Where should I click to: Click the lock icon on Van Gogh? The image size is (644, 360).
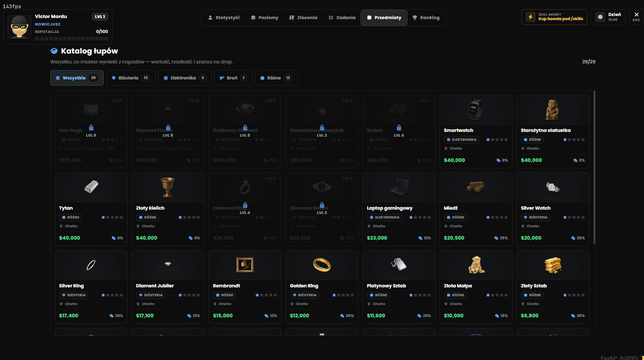[x=91, y=128]
